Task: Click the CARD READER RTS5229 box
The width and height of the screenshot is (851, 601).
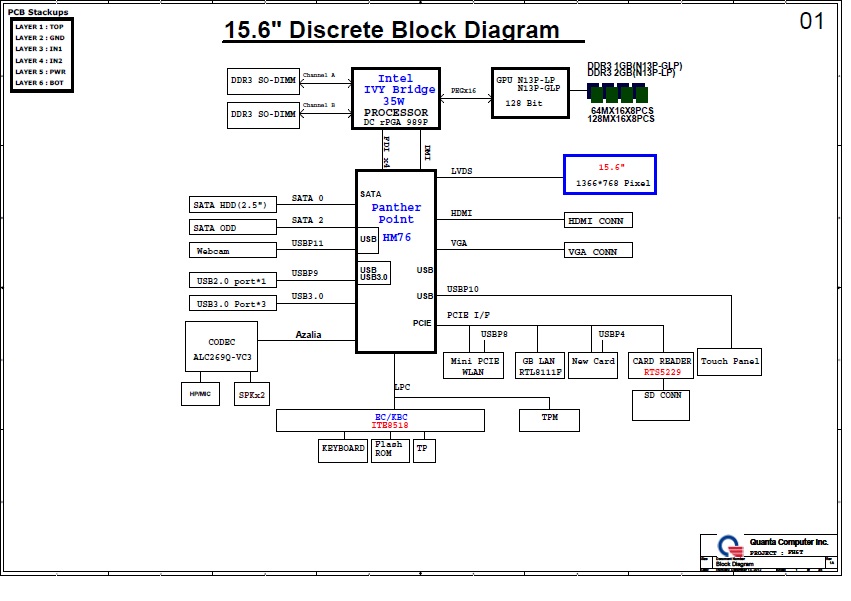Action: [663, 365]
